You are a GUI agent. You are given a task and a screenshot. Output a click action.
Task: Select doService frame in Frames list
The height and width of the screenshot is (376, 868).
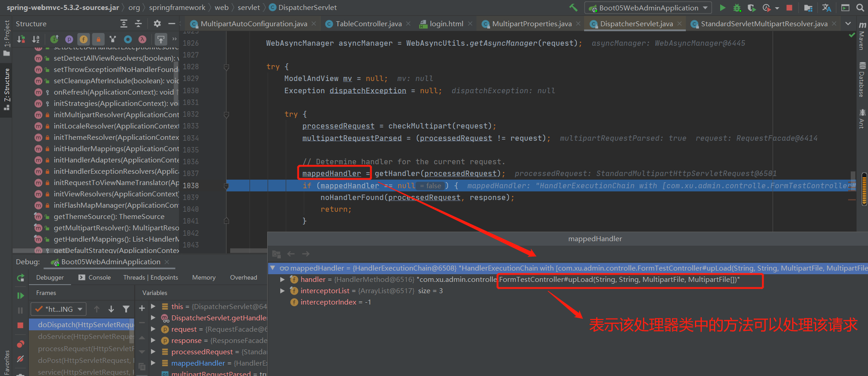click(x=81, y=336)
